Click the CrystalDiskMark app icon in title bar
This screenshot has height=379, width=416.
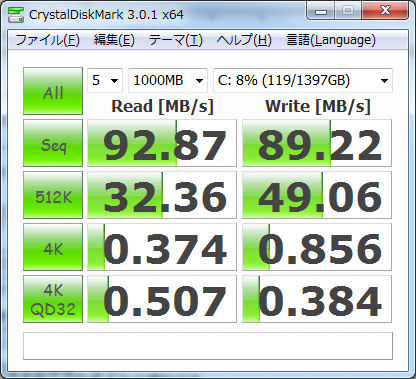coord(16,14)
